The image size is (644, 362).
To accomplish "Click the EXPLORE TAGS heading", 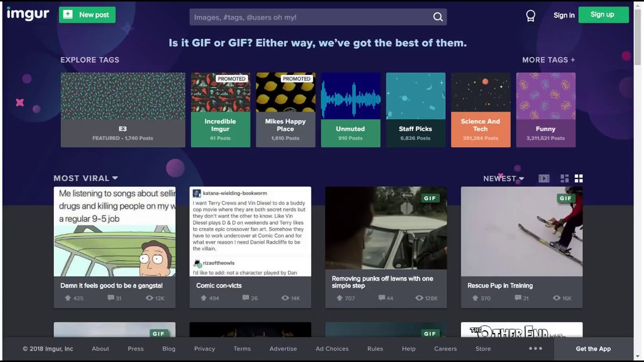I will click(90, 60).
